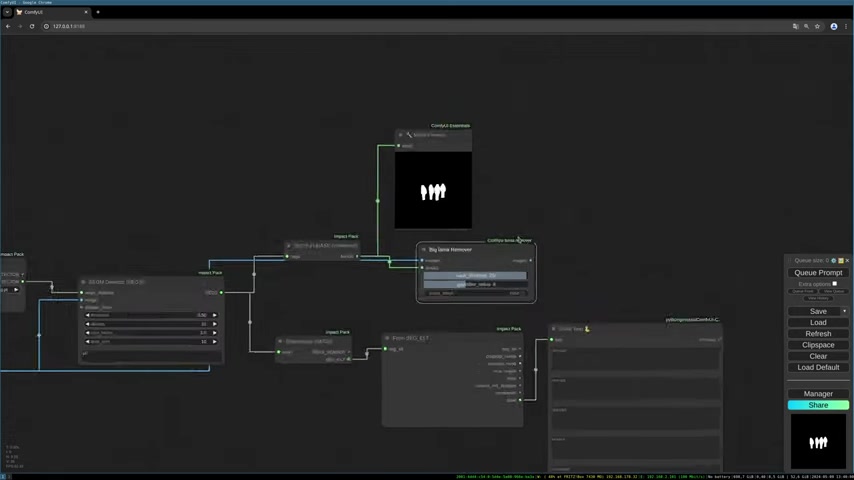
Task: Open a new browser tab
Action: point(98,12)
